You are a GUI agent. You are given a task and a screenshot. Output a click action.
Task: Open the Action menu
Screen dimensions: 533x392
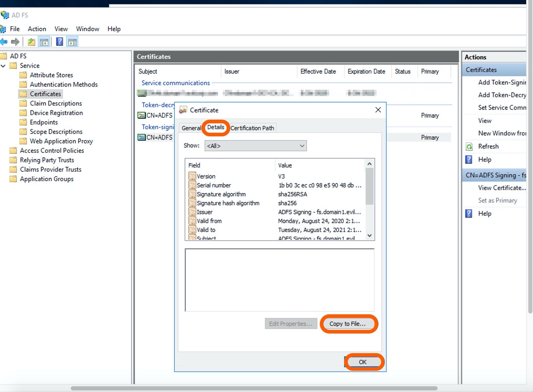[37, 29]
